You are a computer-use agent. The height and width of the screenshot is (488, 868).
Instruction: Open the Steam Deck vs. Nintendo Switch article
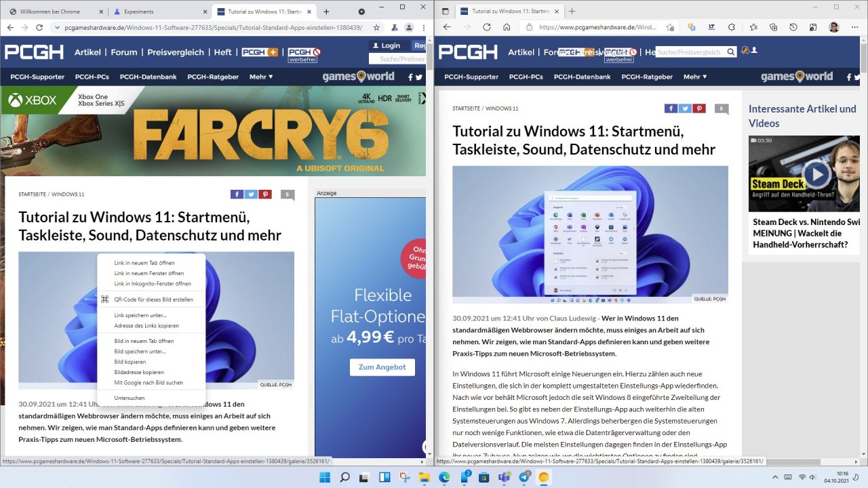806,233
